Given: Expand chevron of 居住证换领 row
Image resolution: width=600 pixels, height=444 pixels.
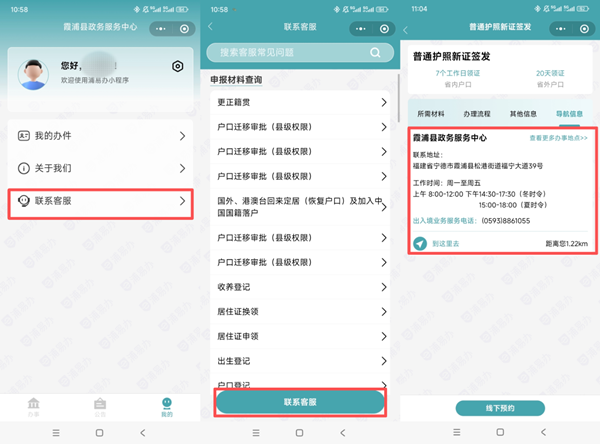Looking at the screenshot, I should point(384,312).
